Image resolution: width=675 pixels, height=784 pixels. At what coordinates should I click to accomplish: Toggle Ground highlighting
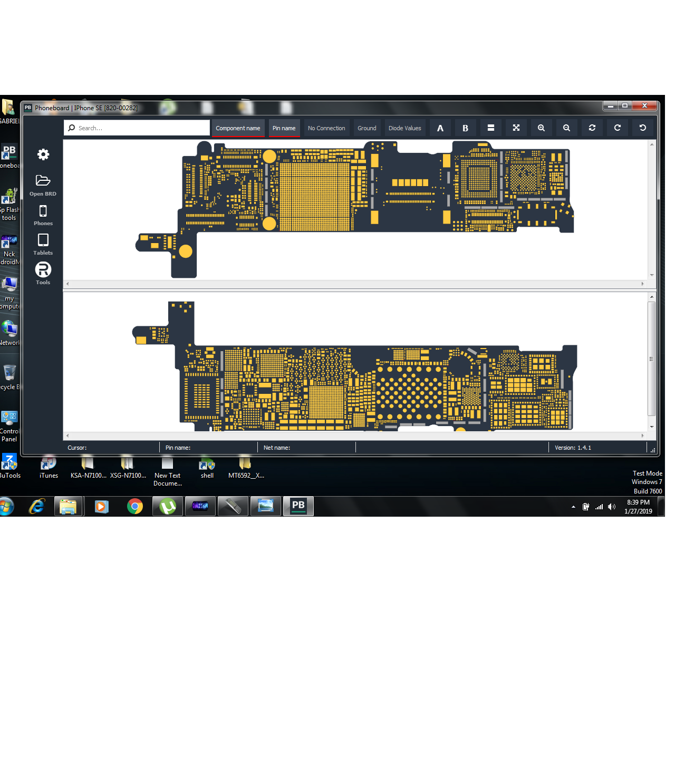tap(367, 128)
